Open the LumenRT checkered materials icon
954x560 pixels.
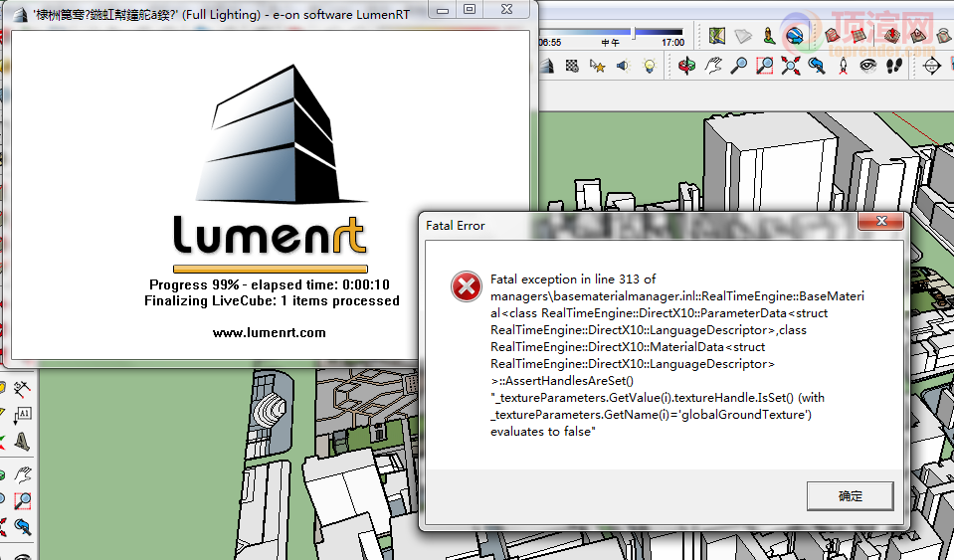point(572,65)
